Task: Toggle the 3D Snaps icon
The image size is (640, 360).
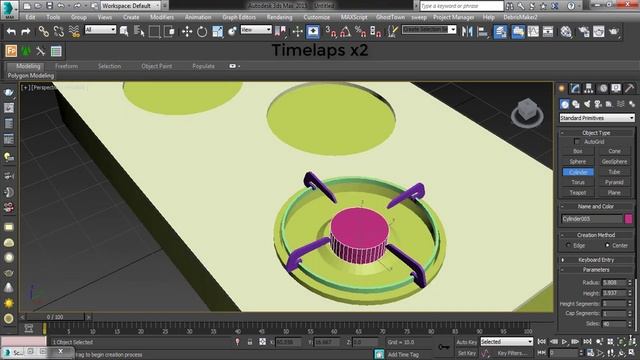Action: [x=330, y=31]
